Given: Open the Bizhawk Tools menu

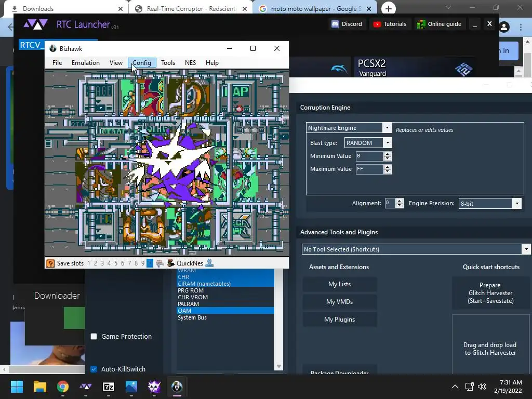Looking at the screenshot, I should coord(168,63).
